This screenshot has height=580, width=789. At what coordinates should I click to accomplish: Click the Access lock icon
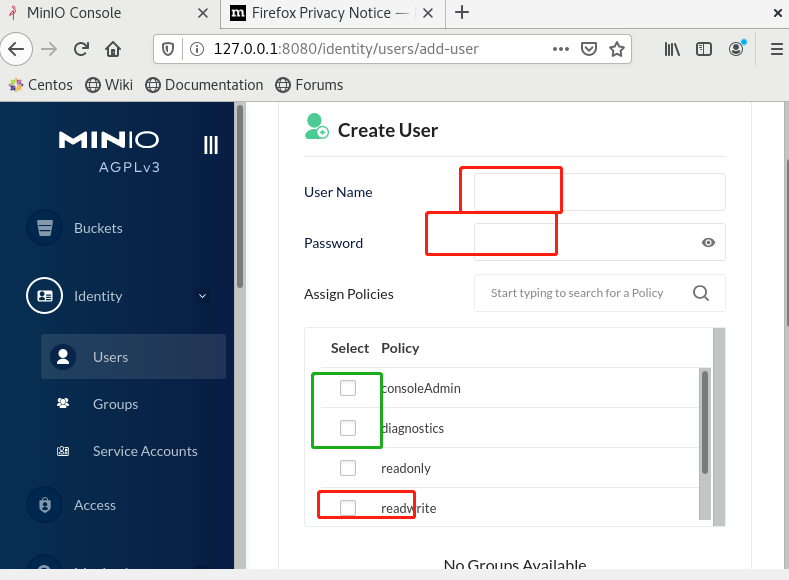pyautogui.click(x=45, y=505)
